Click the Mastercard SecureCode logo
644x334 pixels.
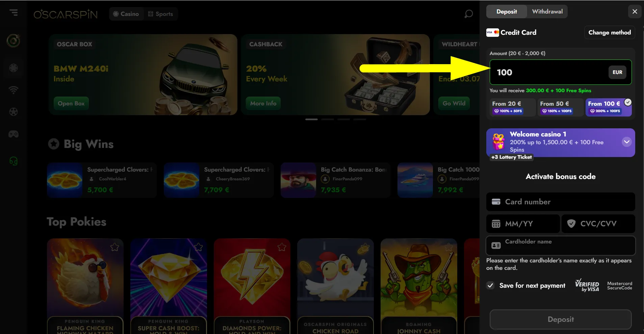coord(620,286)
